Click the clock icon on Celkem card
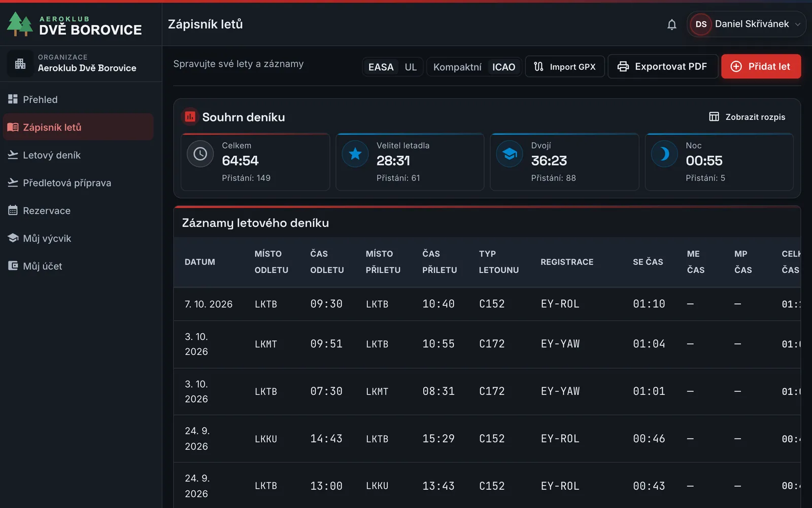Screen dimensions: 812x508 [x=200, y=153]
